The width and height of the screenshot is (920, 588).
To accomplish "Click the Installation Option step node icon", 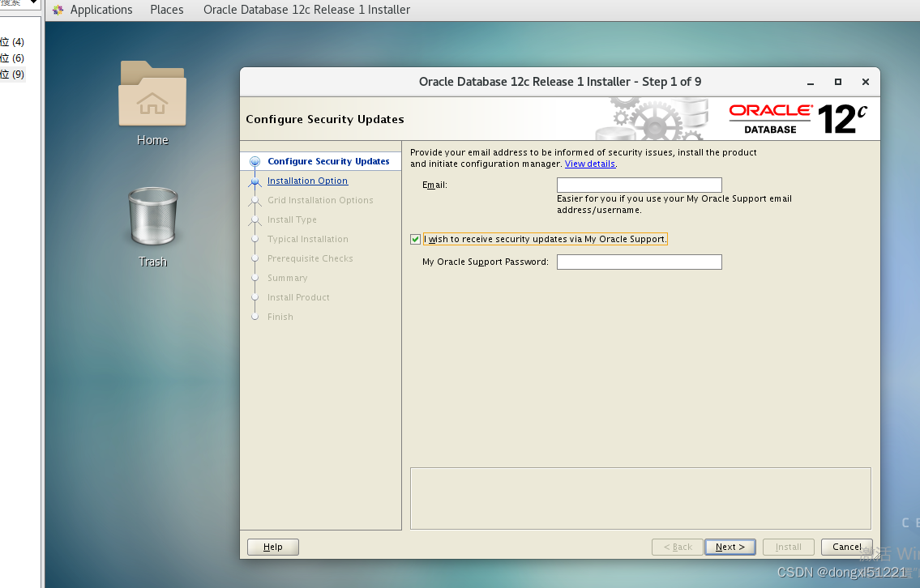I will pos(255,181).
